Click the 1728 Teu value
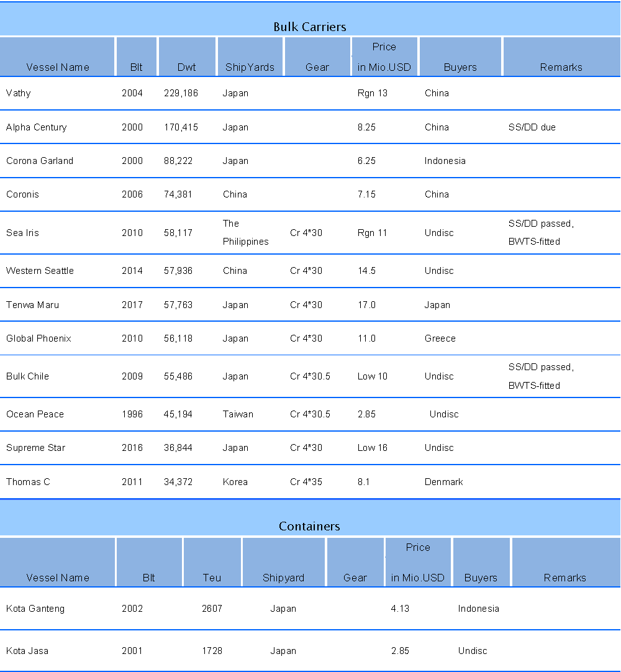Screen dimensions: 621x672 coord(212,650)
